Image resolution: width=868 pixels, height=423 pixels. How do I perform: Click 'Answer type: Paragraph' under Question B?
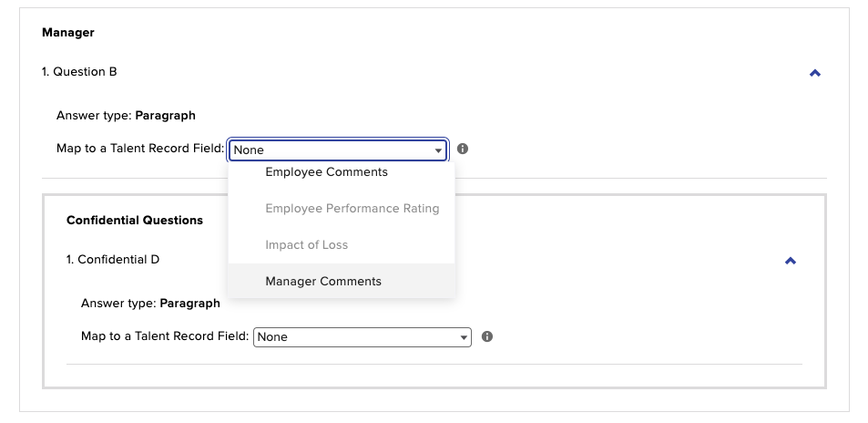point(126,116)
